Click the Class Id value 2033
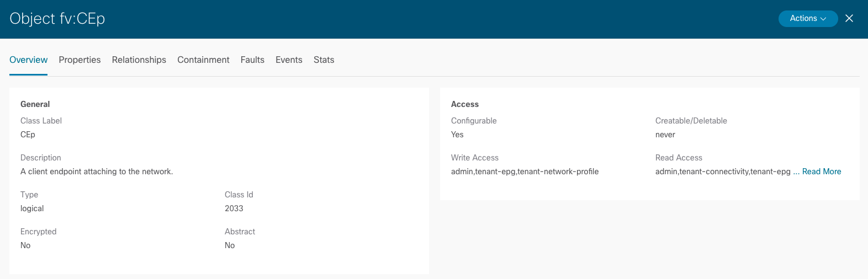Screen dimensions: 868x279 [x=234, y=208]
